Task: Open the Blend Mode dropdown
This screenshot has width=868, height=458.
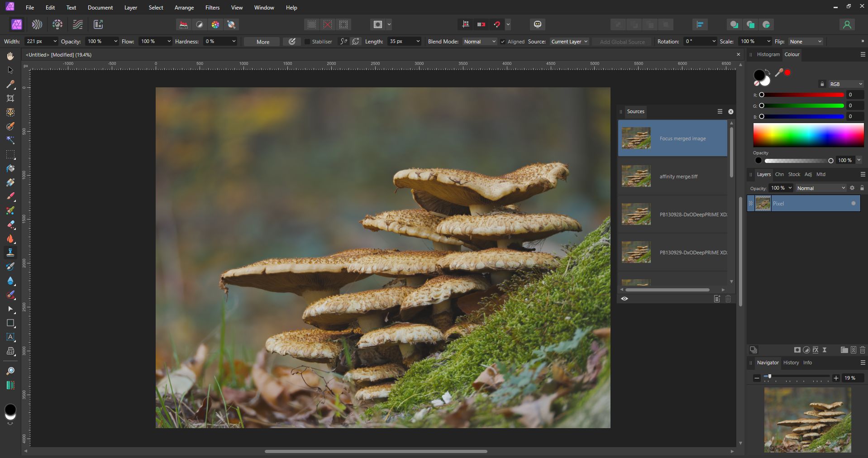Action: [479, 42]
